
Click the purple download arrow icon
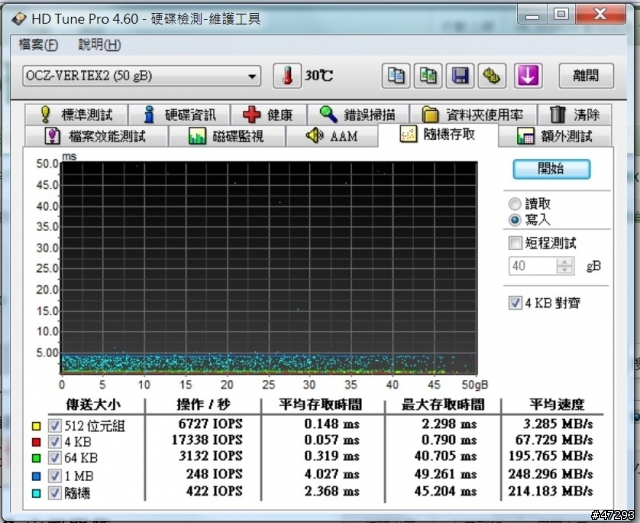point(528,76)
